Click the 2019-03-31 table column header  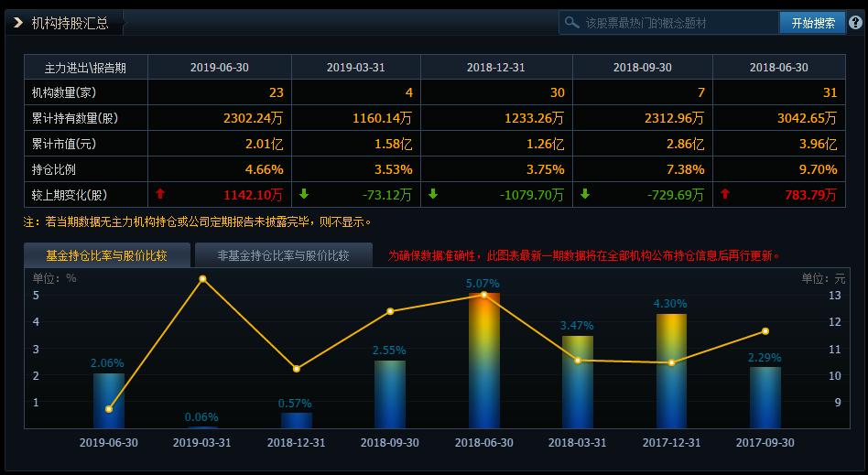click(356, 67)
